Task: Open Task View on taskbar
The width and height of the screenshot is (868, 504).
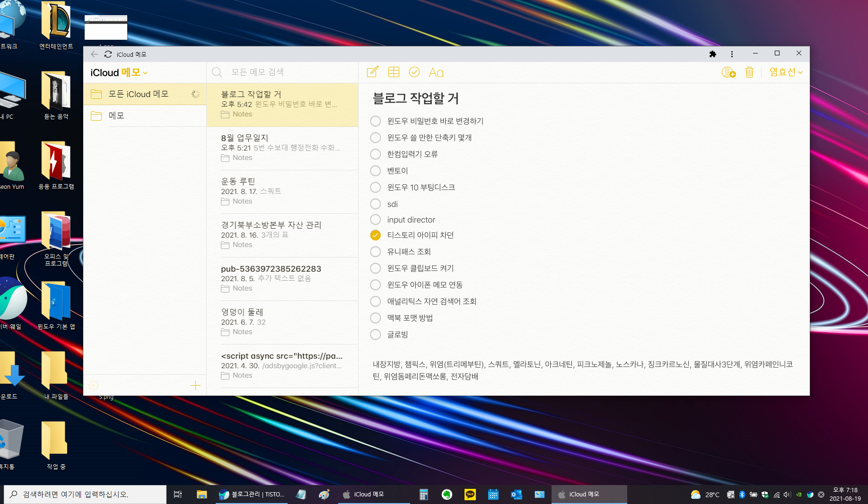Action: (178, 495)
